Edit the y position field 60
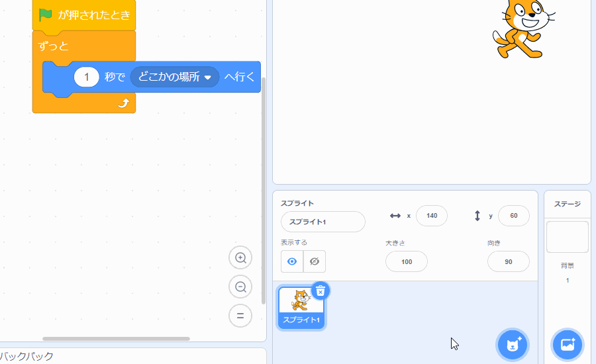This screenshot has width=596, height=364. coord(514,216)
